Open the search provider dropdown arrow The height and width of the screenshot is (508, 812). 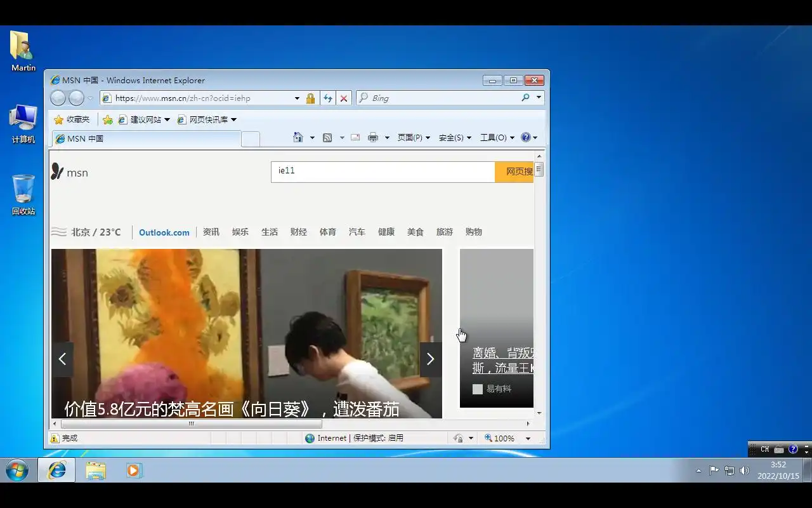pos(539,98)
